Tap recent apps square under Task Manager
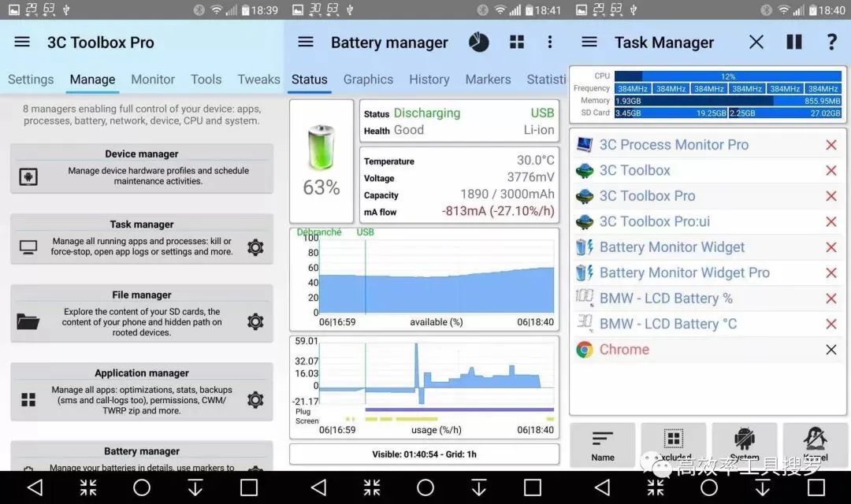This screenshot has height=504, width=851. (816, 487)
